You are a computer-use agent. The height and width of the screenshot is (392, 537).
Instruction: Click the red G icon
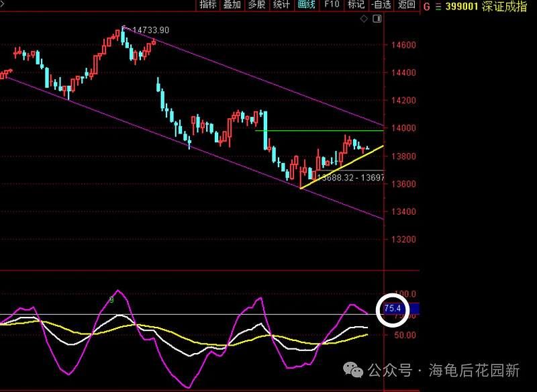(x=427, y=7)
